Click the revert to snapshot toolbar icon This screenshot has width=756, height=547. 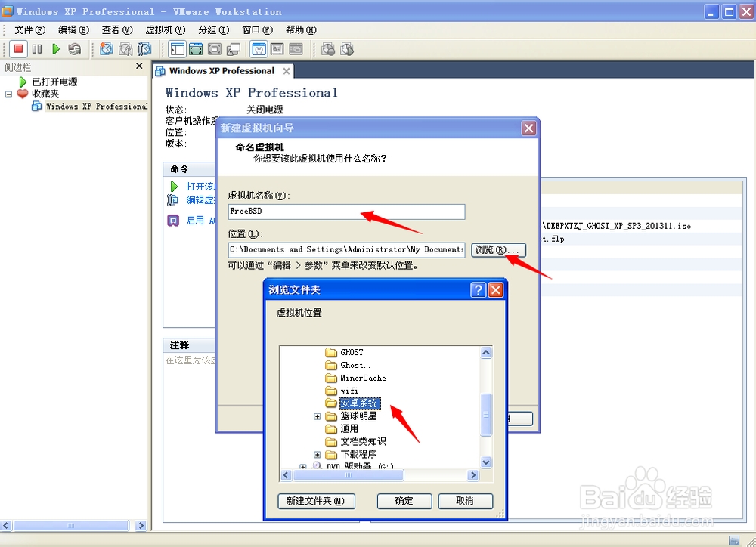tap(125, 48)
